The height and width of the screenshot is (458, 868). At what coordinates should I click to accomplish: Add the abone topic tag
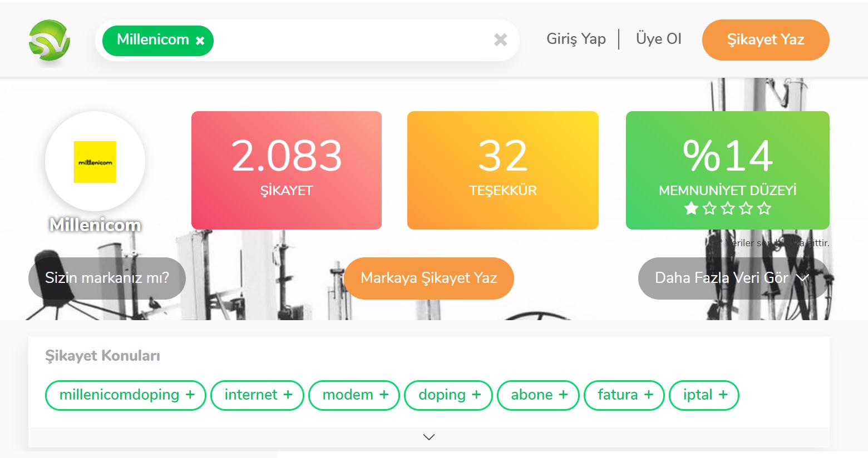click(x=538, y=395)
